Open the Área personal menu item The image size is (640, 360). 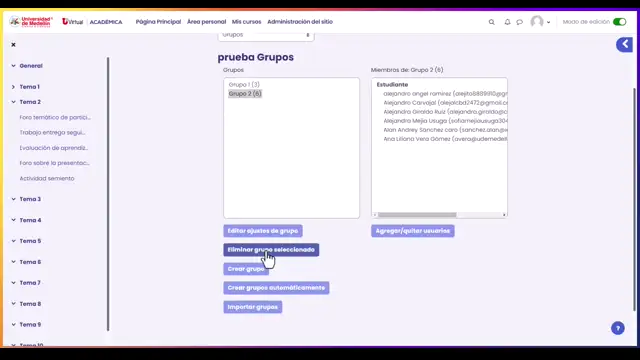click(206, 22)
